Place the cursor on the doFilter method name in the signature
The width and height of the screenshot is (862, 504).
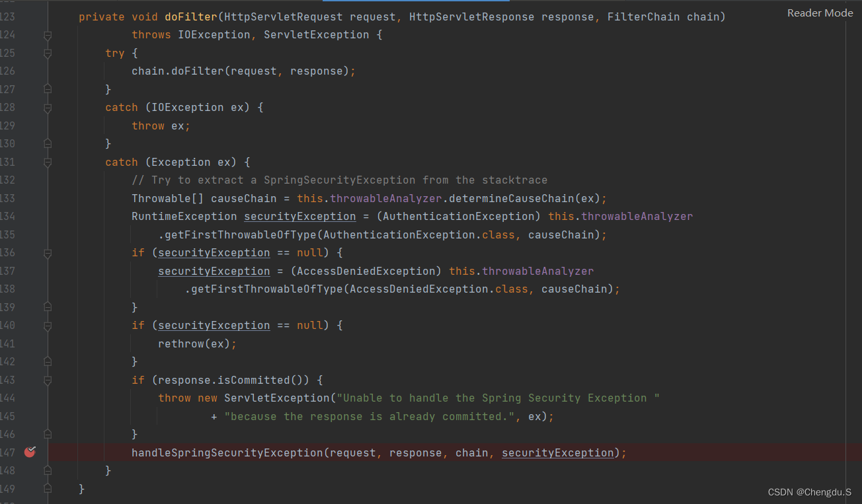click(x=190, y=17)
